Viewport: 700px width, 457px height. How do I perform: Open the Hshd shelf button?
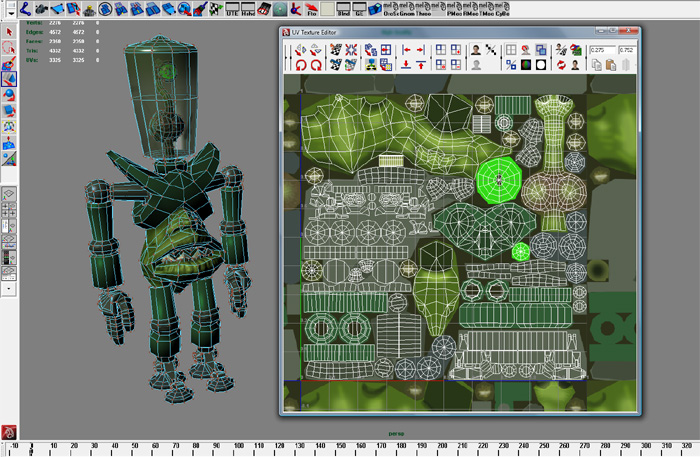coord(248,8)
